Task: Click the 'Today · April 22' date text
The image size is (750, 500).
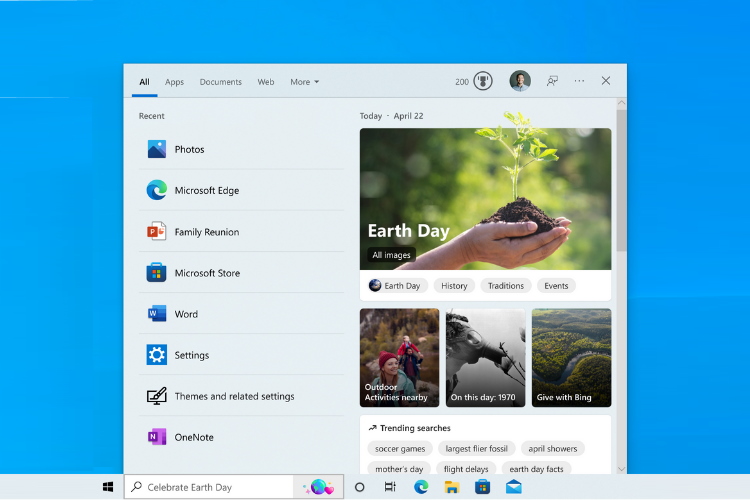Action: click(391, 116)
